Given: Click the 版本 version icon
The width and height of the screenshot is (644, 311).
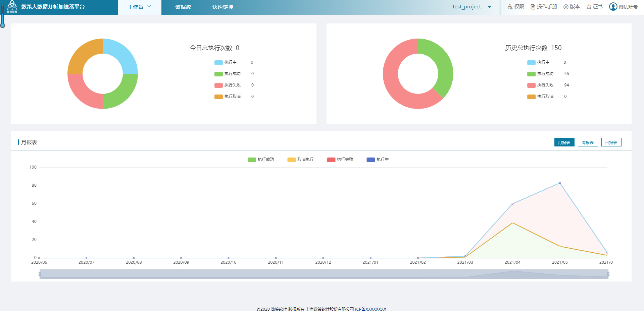Looking at the screenshot, I should point(566,7).
